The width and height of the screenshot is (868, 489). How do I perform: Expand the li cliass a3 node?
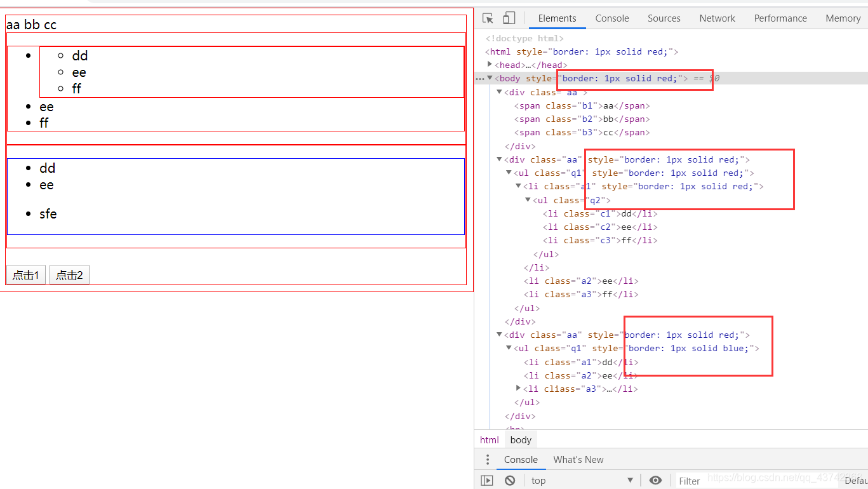[x=518, y=388]
